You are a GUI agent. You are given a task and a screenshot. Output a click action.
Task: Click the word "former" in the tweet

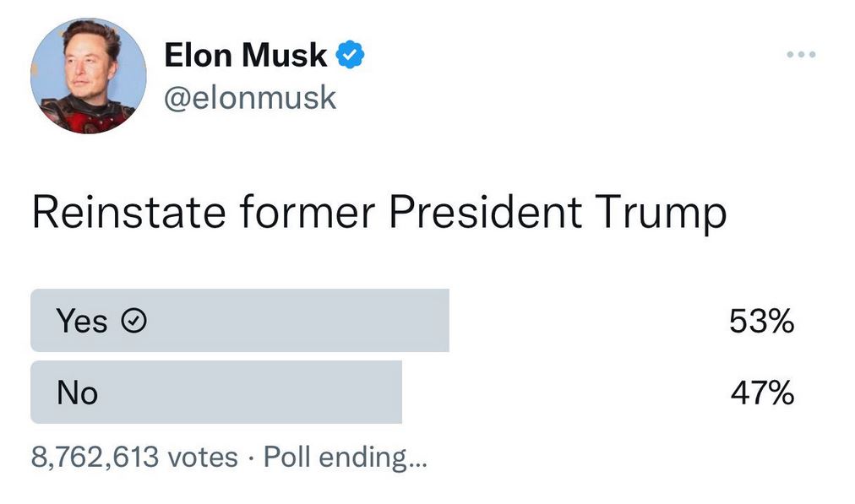coord(306,214)
